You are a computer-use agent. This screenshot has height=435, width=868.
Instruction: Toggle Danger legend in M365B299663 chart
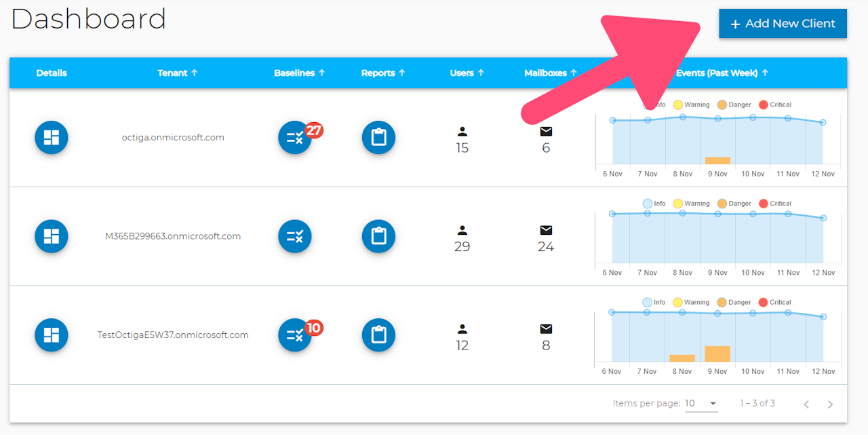pyautogui.click(x=734, y=204)
